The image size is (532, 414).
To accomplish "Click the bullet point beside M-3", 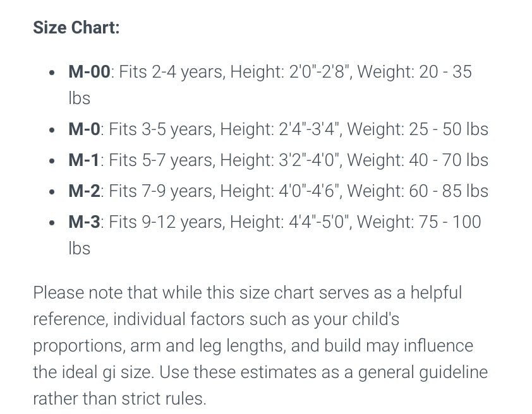I will pyautogui.click(x=52, y=223).
